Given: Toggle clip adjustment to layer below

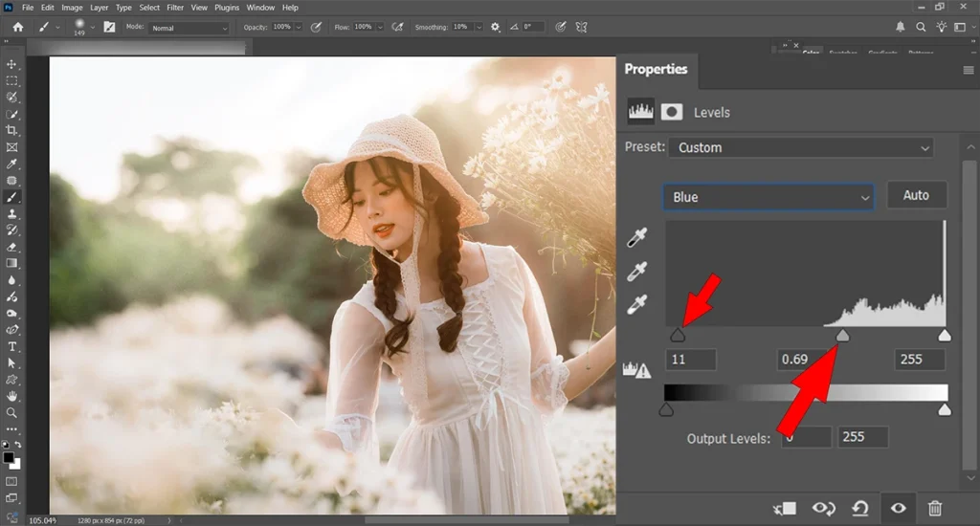Looking at the screenshot, I should click(786, 508).
